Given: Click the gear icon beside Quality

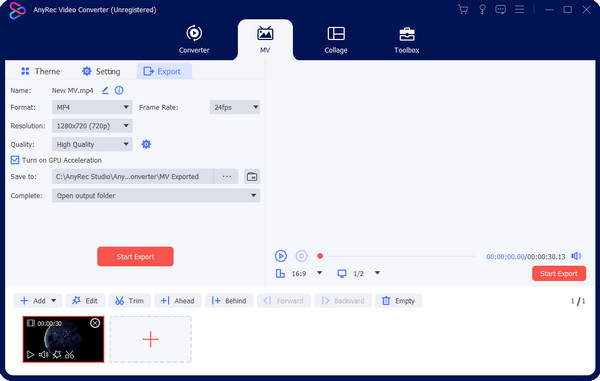Looking at the screenshot, I should [146, 144].
